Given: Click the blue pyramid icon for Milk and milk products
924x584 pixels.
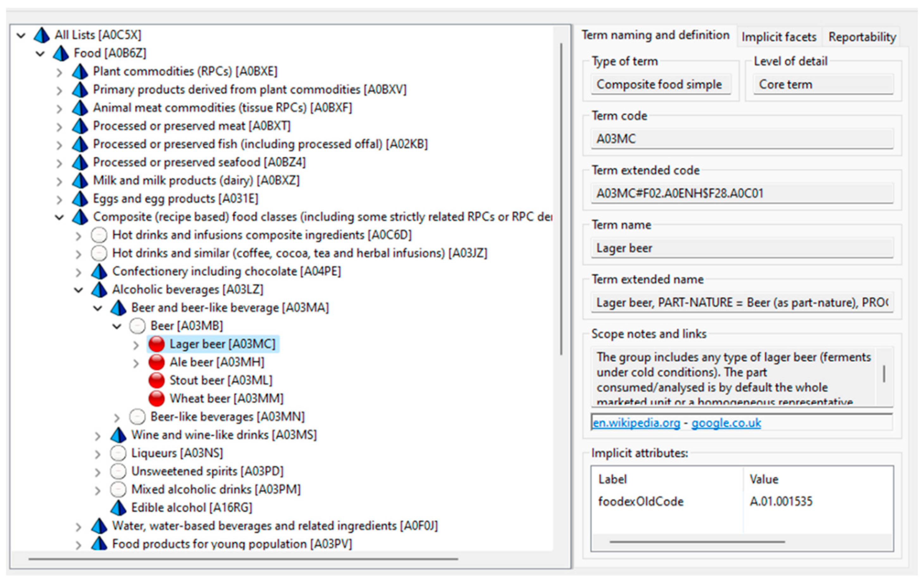Looking at the screenshot, I should [80, 181].
